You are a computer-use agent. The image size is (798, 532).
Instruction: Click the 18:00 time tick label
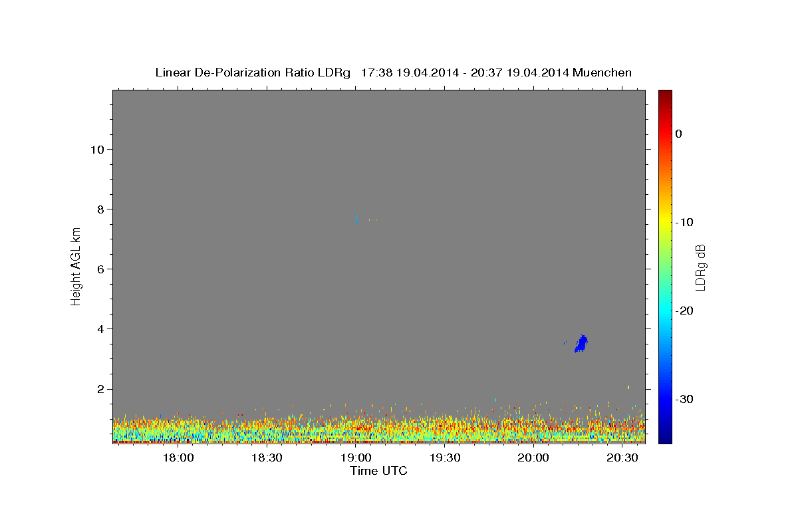(x=178, y=458)
